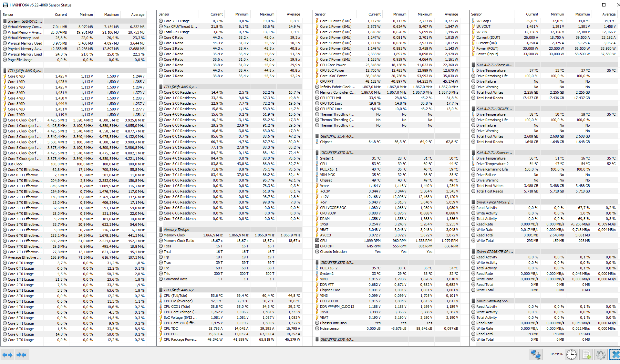Select the Command Rate row
Viewport: 620px width, 364px height.
(231, 279)
